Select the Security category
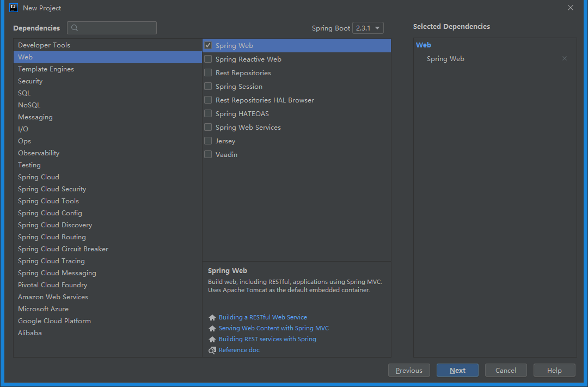Viewport: 588px width, 387px height. [x=108, y=81]
